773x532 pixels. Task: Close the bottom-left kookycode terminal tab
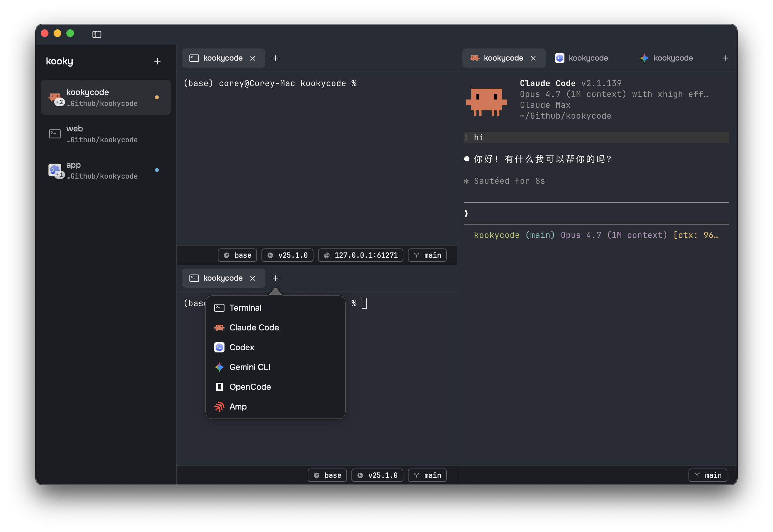(253, 278)
